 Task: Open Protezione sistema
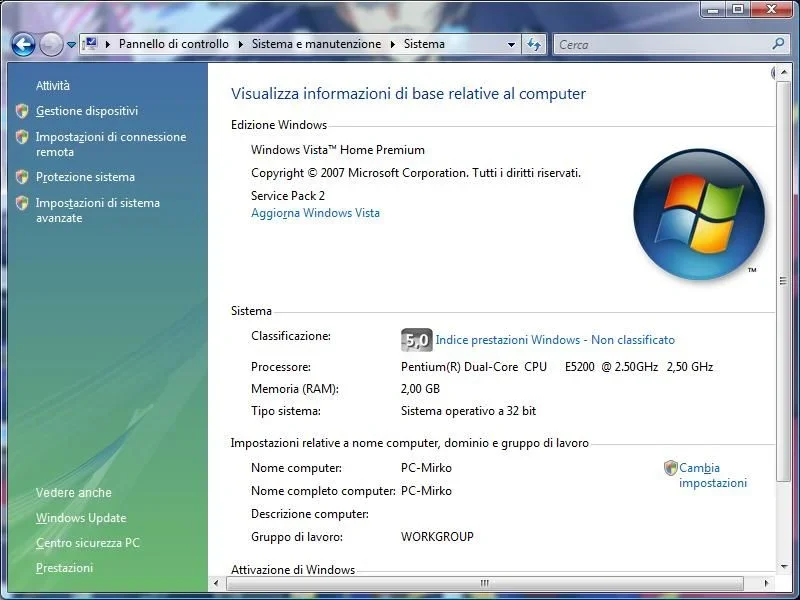tap(85, 177)
